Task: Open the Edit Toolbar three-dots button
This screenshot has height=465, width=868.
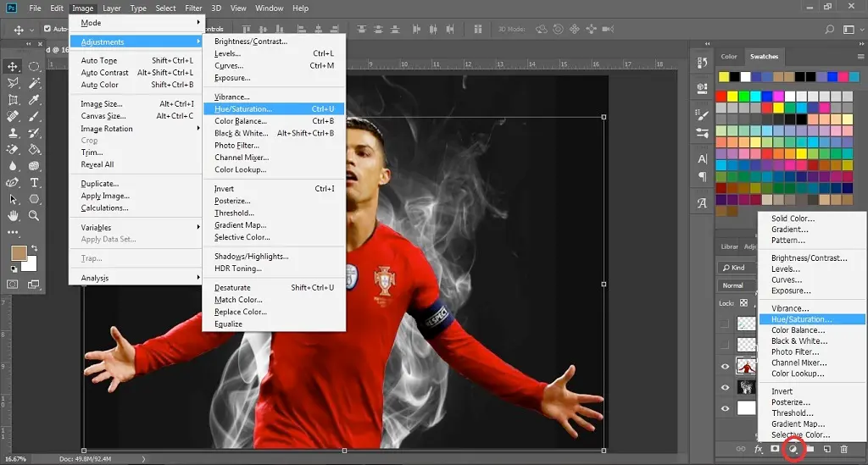Action: coord(12,233)
